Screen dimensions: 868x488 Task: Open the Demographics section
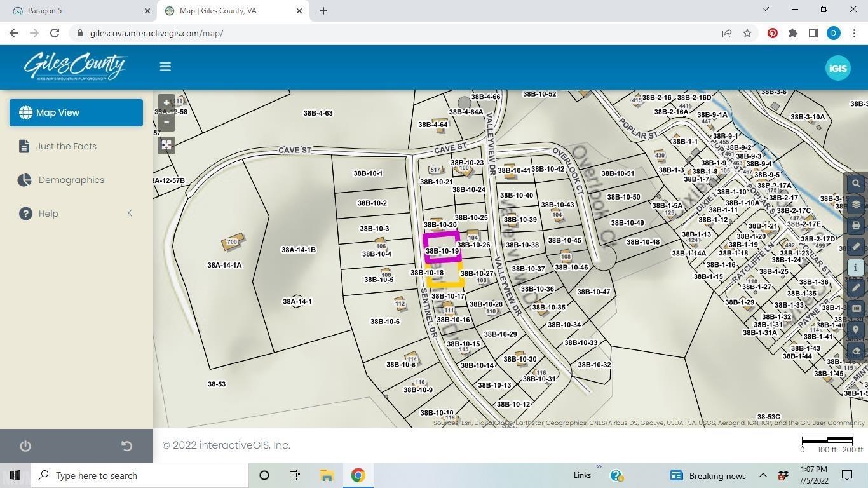click(71, 180)
